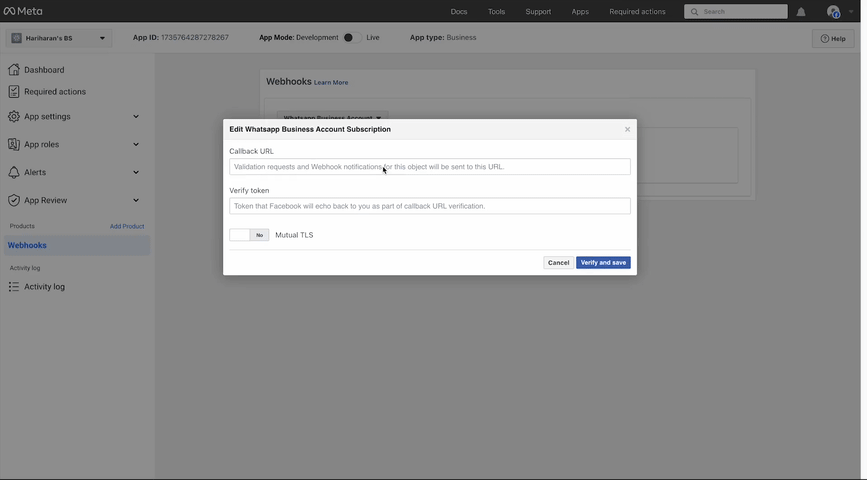Open Support in the top menu
Screen dimensions: 867x480
538,12
